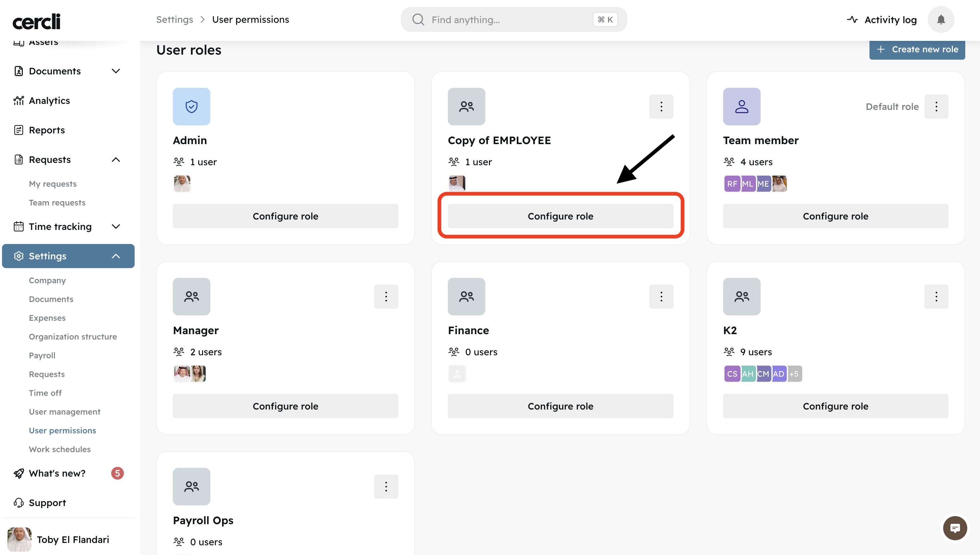Image resolution: width=980 pixels, height=555 pixels.
Task: Click Create new role button
Action: (x=917, y=50)
